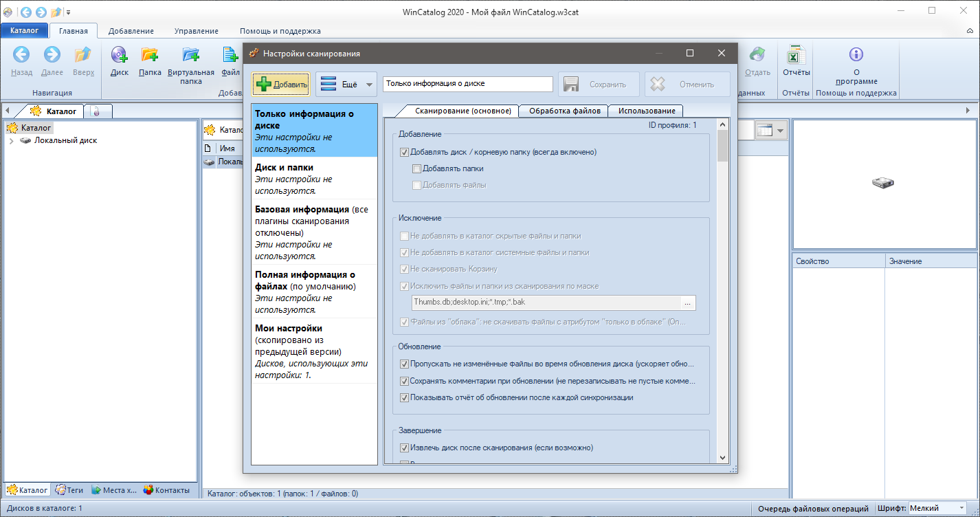The image size is (980, 517).
Task: Open the Управление ribbon tab
Action: (196, 31)
